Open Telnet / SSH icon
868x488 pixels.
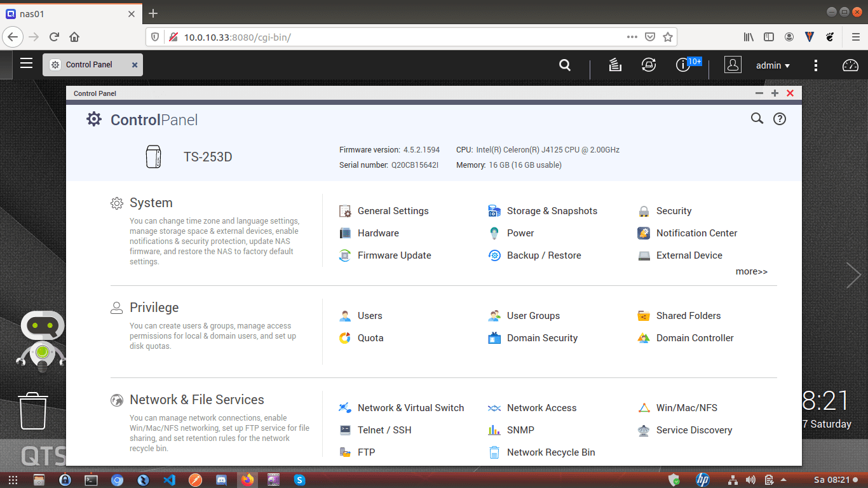pos(345,430)
